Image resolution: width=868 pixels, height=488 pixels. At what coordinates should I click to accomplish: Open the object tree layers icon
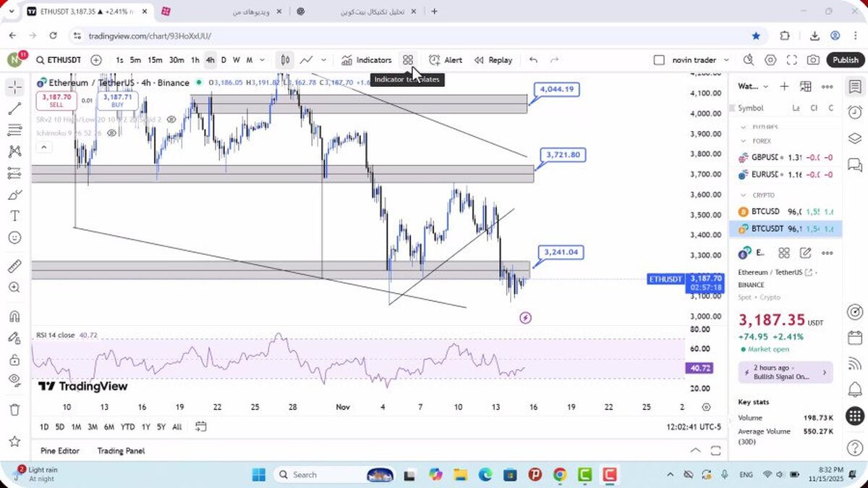point(854,138)
